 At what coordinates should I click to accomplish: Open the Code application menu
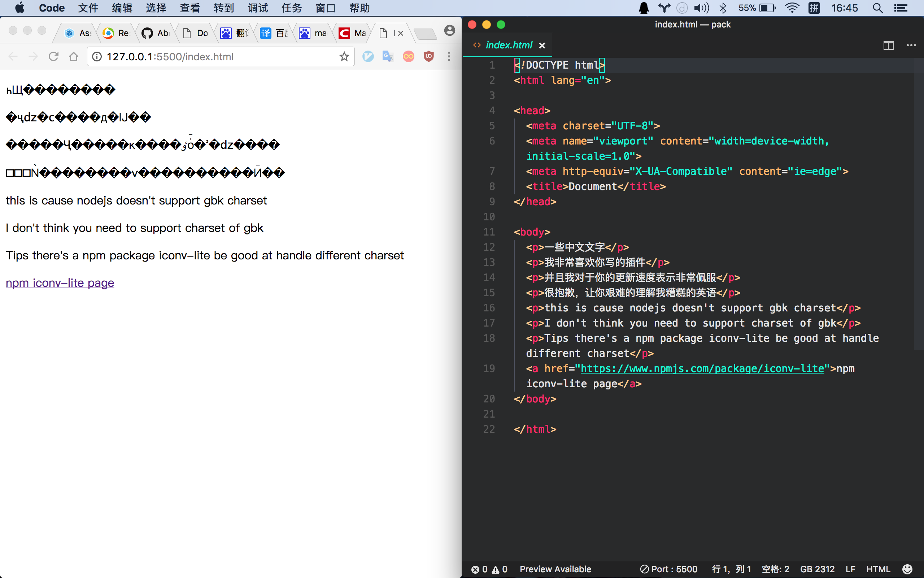pos(52,8)
